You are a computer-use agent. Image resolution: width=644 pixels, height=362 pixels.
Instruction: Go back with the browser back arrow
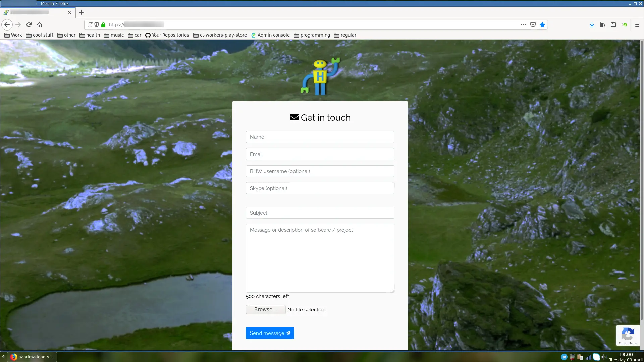[7, 25]
